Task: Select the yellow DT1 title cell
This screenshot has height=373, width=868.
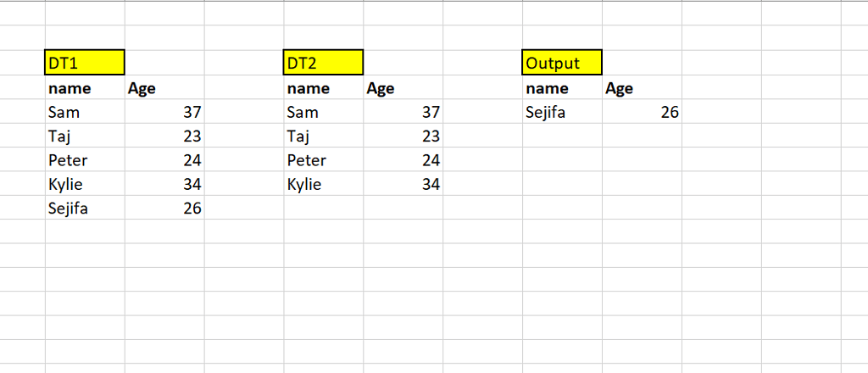Action: click(85, 63)
